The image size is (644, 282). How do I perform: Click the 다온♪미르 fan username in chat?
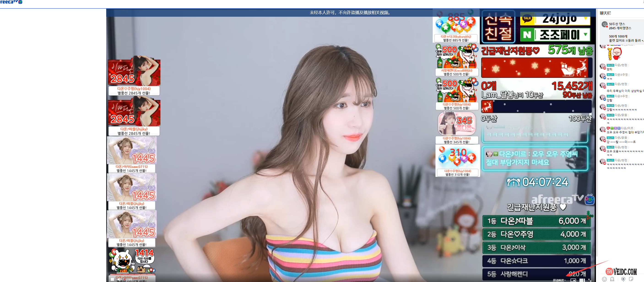pos(627,128)
